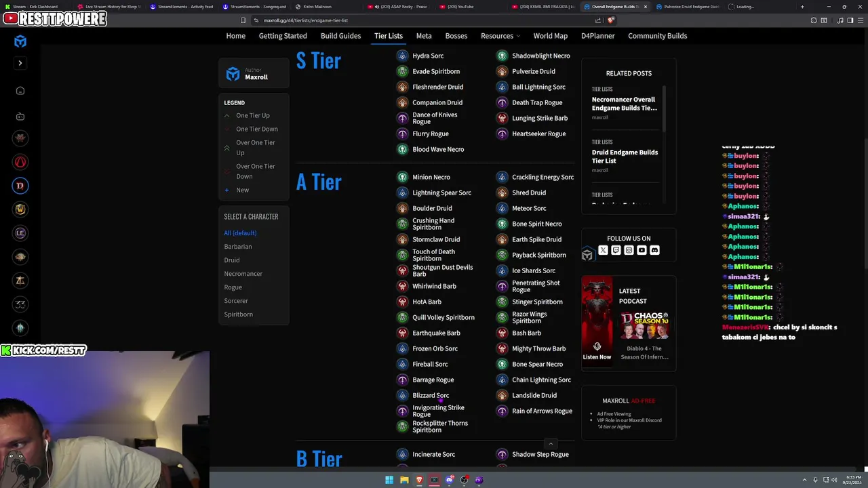
Task: Select the Diablo 4 game icon in the sidebar
Action: coord(20,186)
